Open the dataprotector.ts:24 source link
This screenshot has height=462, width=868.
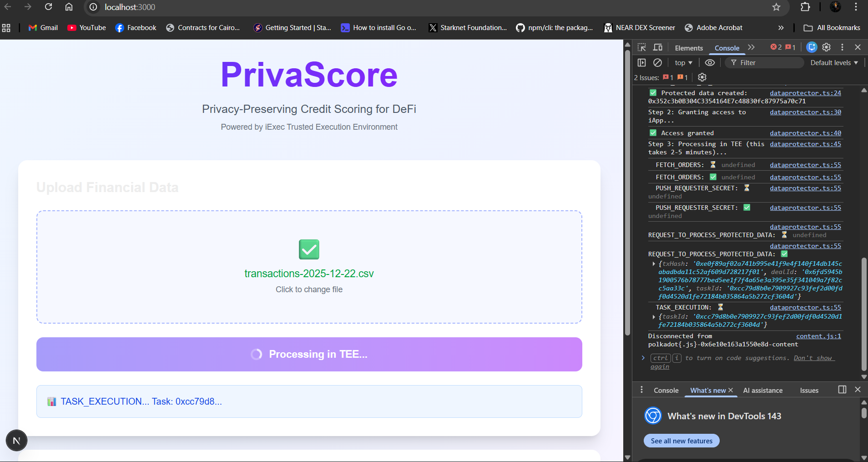[805, 93]
